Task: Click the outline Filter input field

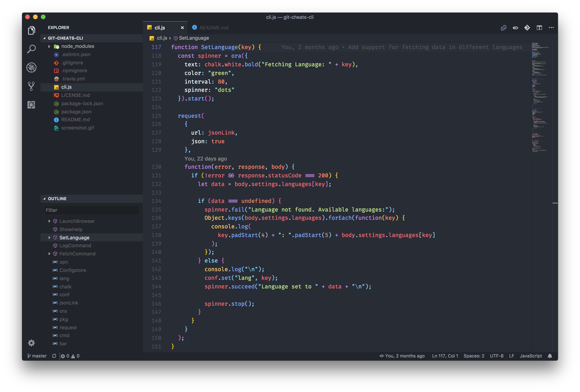Action: (x=91, y=210)
